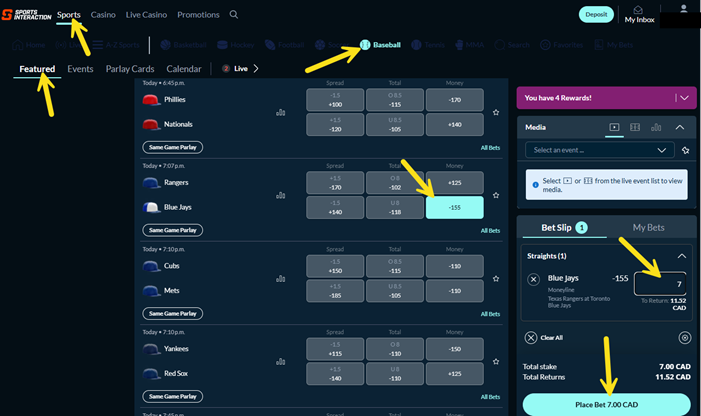Viewport: 701px width, 416px height.
Task: Select Red Sox +125 moneyline odds
Action: (455, 374)
